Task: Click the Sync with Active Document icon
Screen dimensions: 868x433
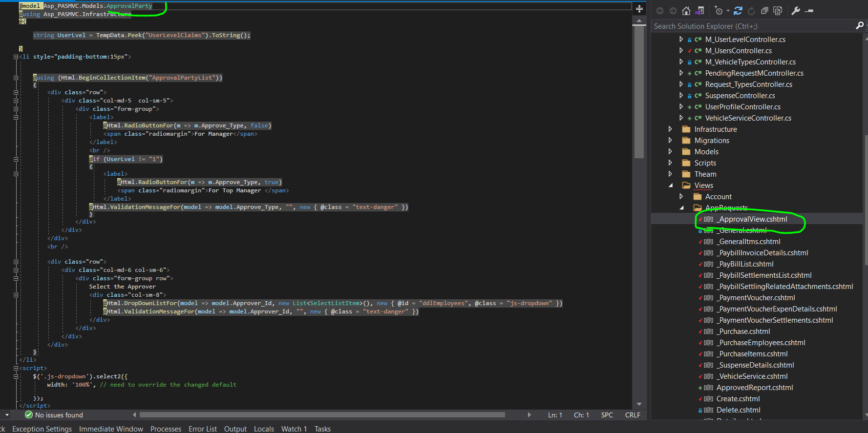Action: click(x=738, y=11)
